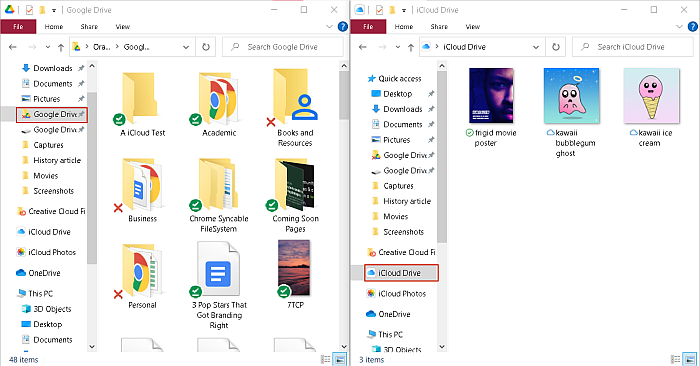Open Captures folder in iCloud window sidebar

click(x=393, y=186)
